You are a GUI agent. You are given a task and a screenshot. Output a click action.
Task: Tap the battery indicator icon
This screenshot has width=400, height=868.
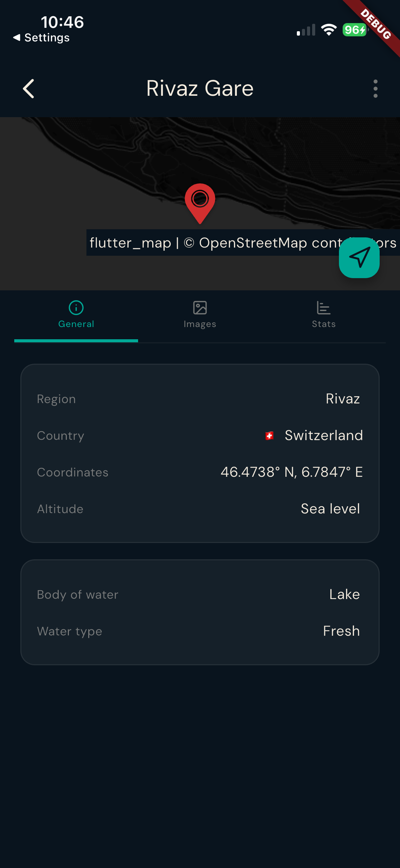click(355, 30)
